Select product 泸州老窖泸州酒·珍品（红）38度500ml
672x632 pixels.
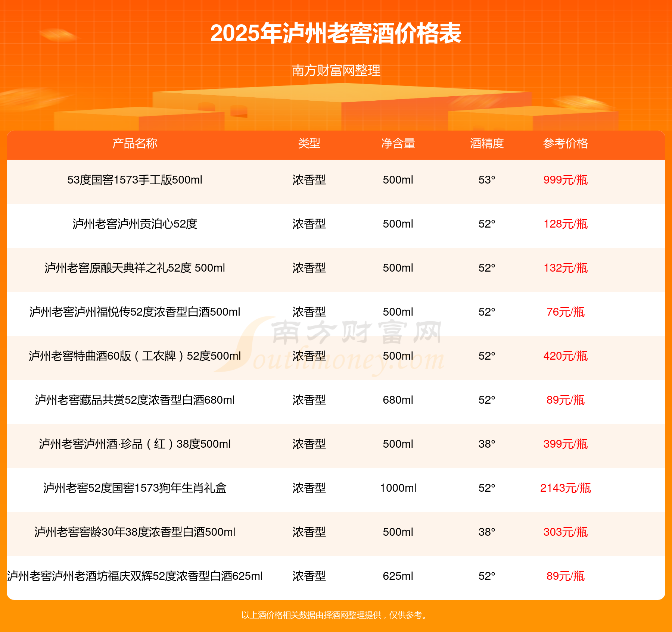[x=135, y=444]
